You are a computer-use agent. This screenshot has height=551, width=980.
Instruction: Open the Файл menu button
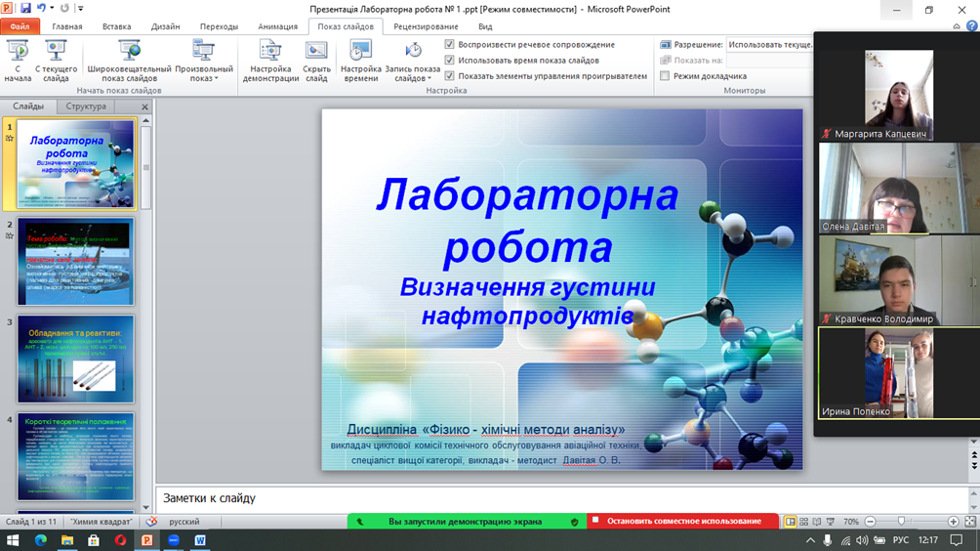[19, 27]
